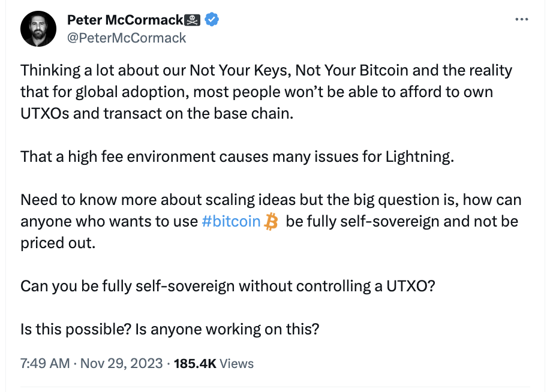Open the #bitcoin hashtag link
This screenshot has height=392, width=553.
click(231, 221)
